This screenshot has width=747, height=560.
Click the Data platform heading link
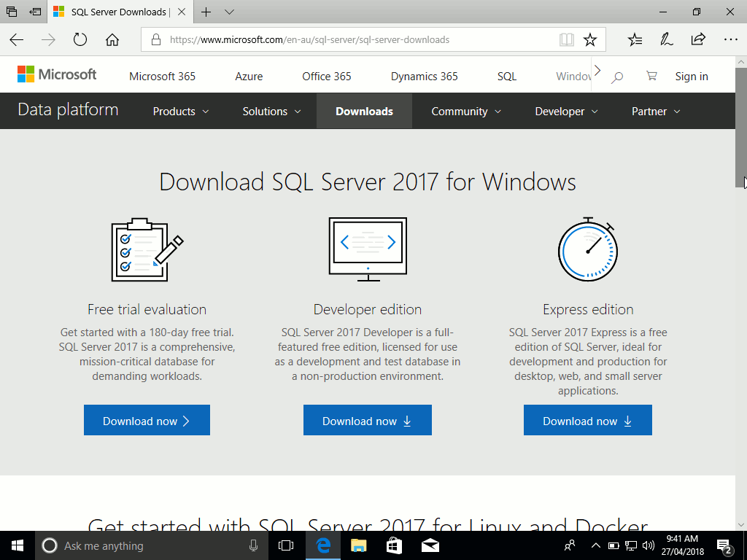point(68,109)
